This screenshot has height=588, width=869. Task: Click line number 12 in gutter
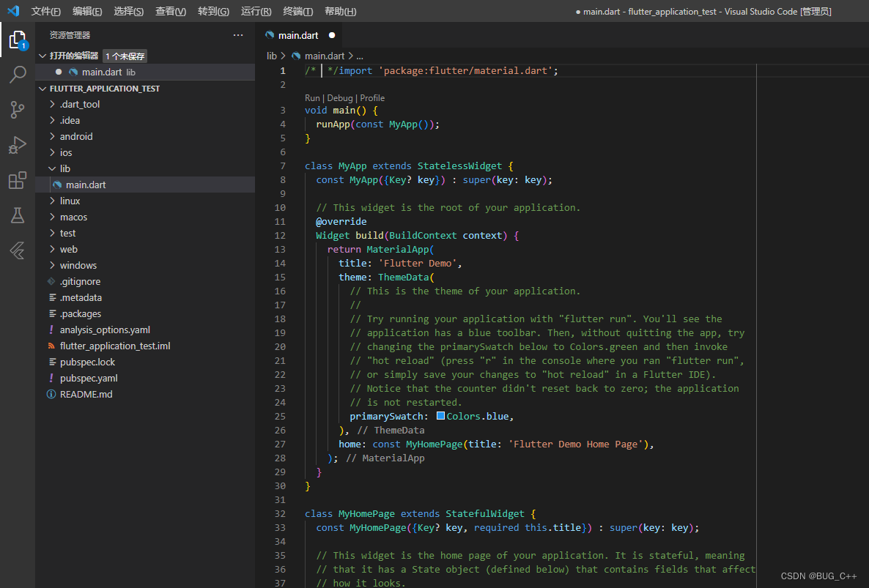280,235
